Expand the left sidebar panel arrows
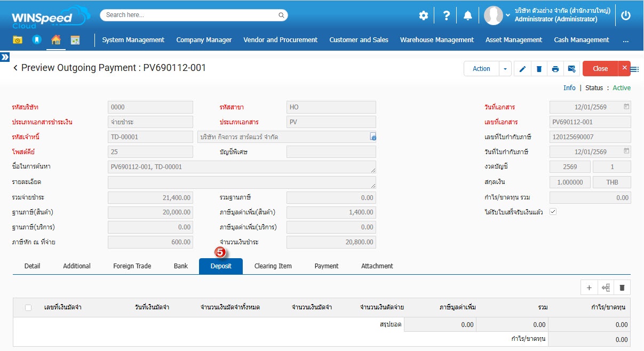This screenshot has width=644, height=351. [5, 57]
